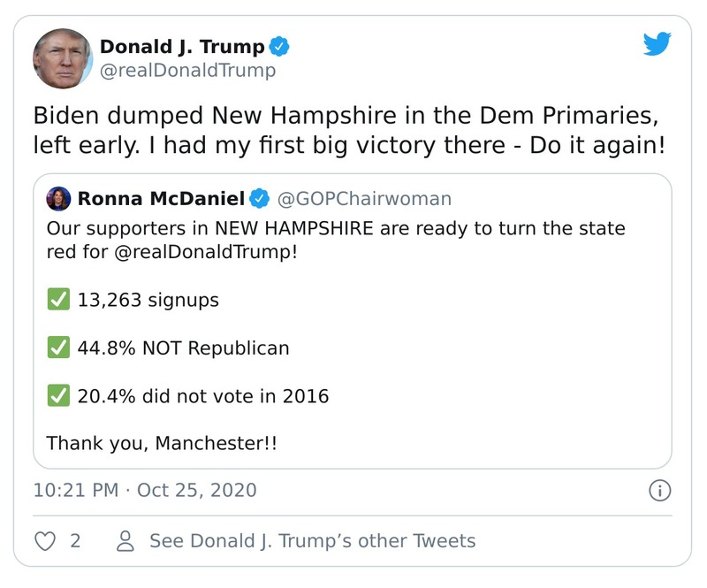Click the person silhouette icon
The height and width of the screenshot is (588, 707).
(x=126, y=539)
